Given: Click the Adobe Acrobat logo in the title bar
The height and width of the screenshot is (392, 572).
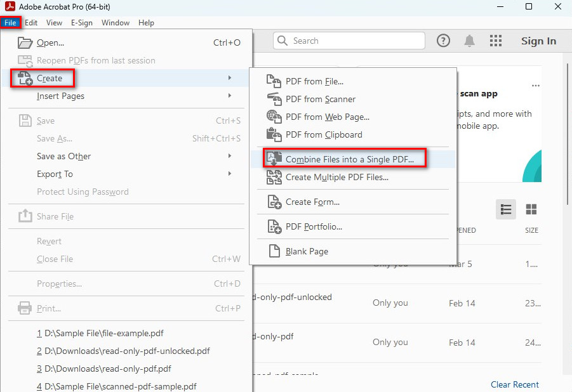Looking at the screenshot, I should coord(10,7).
